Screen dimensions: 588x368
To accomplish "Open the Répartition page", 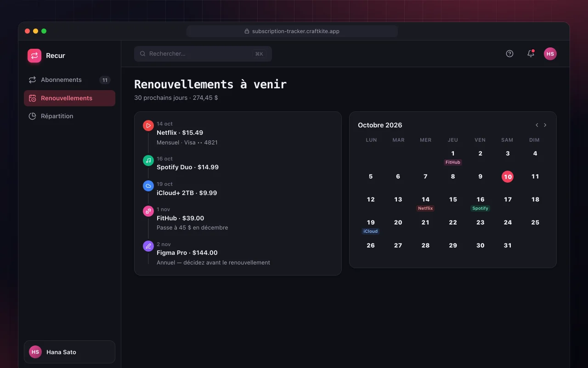I will (x=69, y=116).
